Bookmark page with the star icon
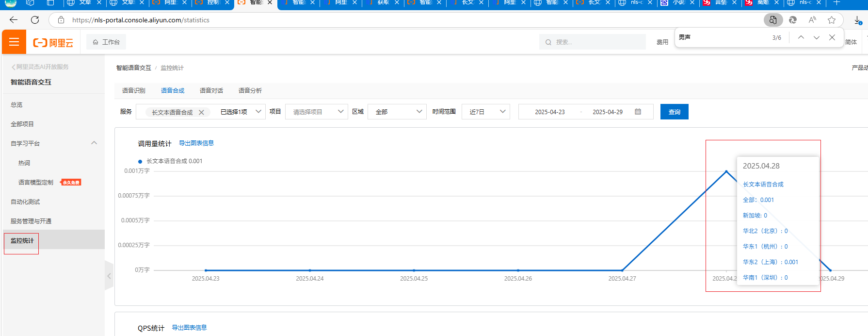 pyautogui.click(x=832, y=20)
